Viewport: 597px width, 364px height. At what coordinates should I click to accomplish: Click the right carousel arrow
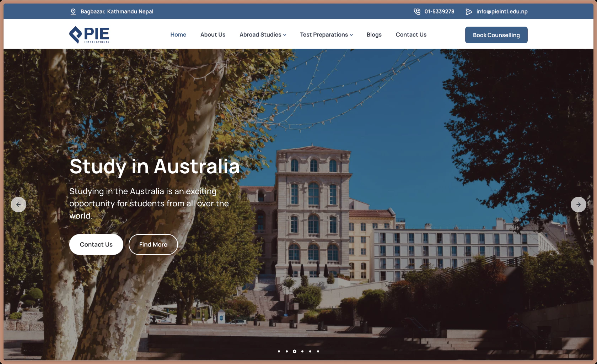(x=579, y=205)
